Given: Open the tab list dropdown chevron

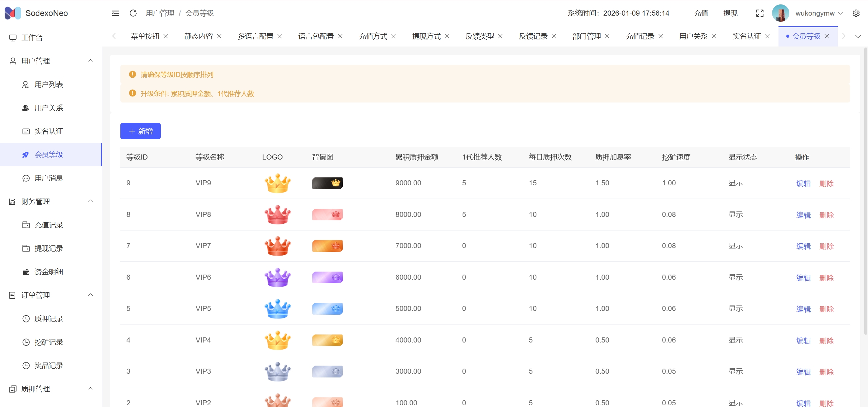Looking at the screenshot, I should point(858,36).
